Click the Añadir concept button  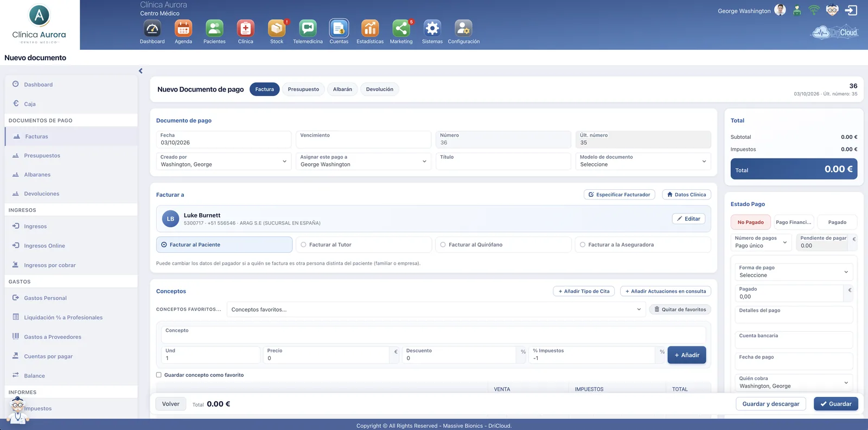(687, 355)
